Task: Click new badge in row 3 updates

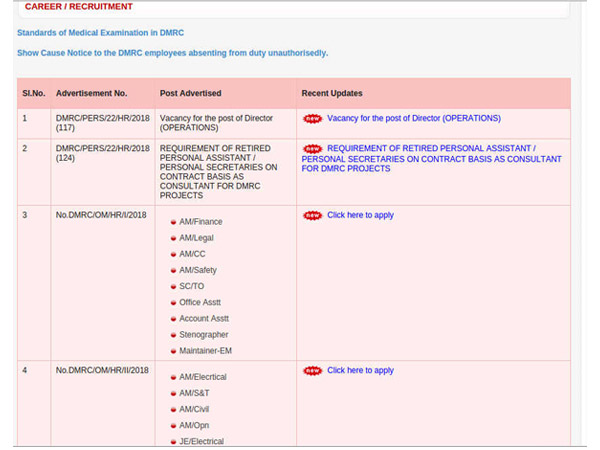Action: pos(313,216)
